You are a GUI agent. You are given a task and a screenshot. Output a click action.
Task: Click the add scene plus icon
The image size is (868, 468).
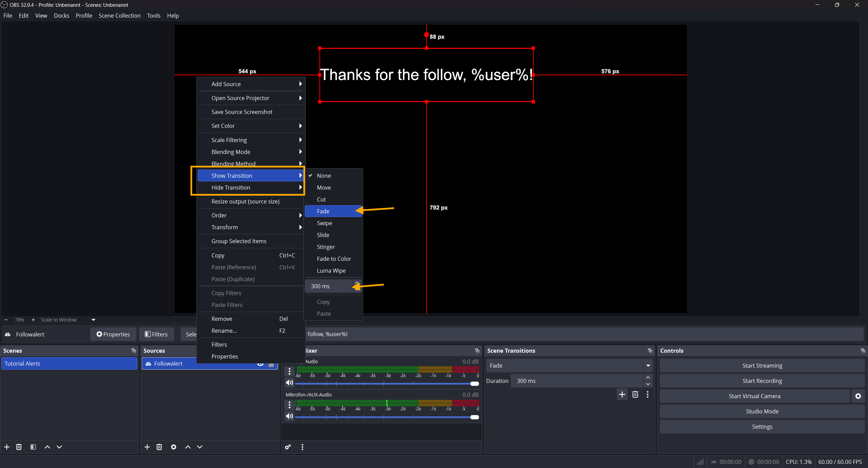pyautogui.click(x=7, y=447)
